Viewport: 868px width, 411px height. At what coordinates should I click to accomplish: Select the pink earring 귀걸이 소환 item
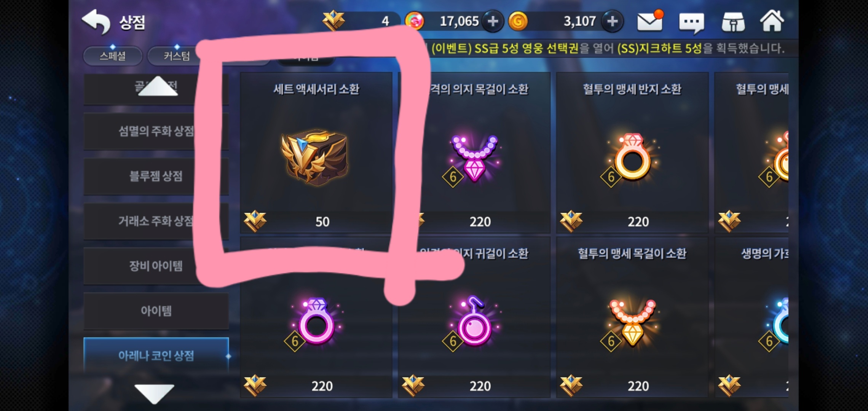(x=474, y=317)
